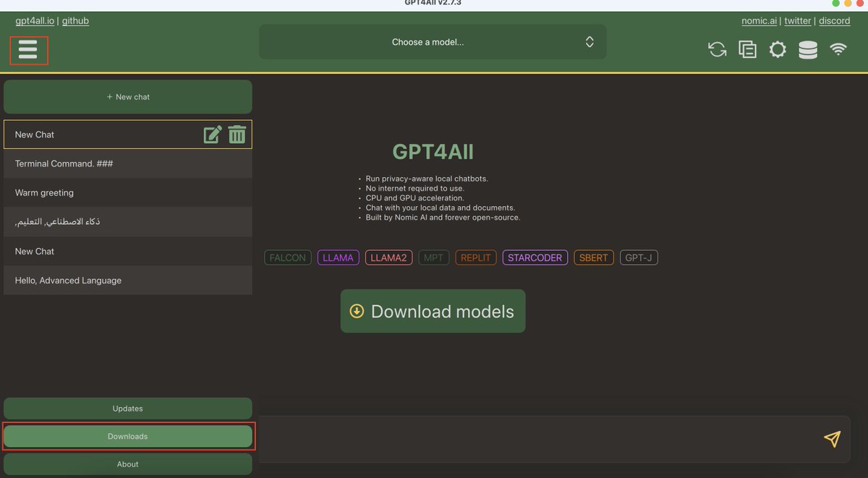This screenshot has width=868, height=478.
Task: Open the Hello, Advanced Language chat
Action: 128,280
